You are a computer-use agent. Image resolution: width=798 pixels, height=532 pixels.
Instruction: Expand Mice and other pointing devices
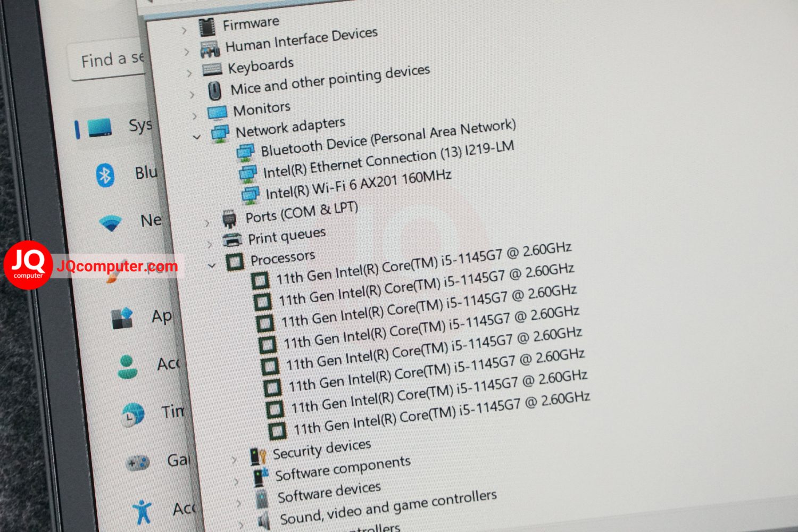click(192, 94)
